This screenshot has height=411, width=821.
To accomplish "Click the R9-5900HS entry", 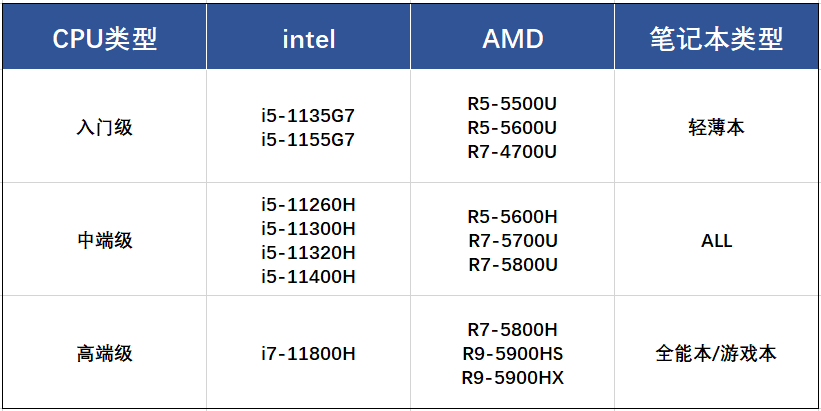I will (513, 354).
